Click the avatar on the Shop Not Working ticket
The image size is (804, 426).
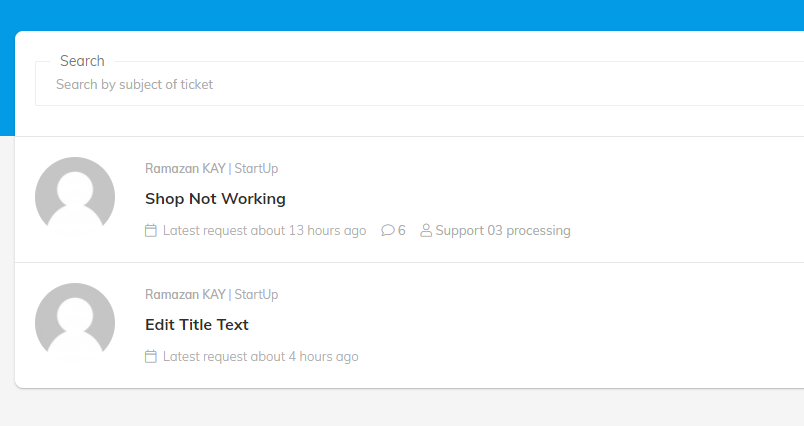click(75, 197)
